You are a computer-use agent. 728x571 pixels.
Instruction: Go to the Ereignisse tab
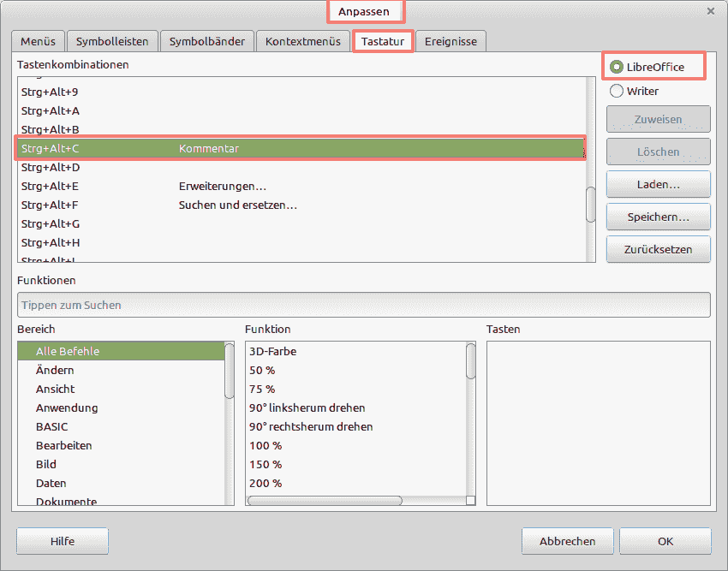click(x=451, y=41)
